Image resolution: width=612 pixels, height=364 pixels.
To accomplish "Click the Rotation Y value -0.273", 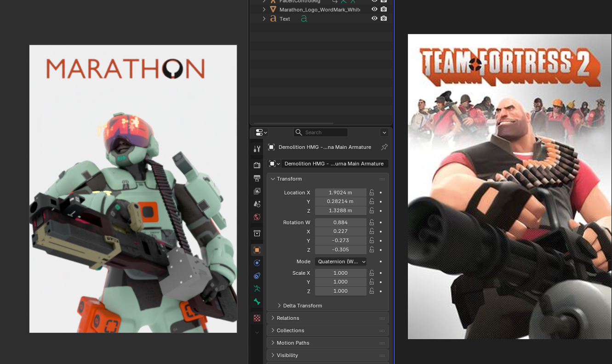I will 341,240.
